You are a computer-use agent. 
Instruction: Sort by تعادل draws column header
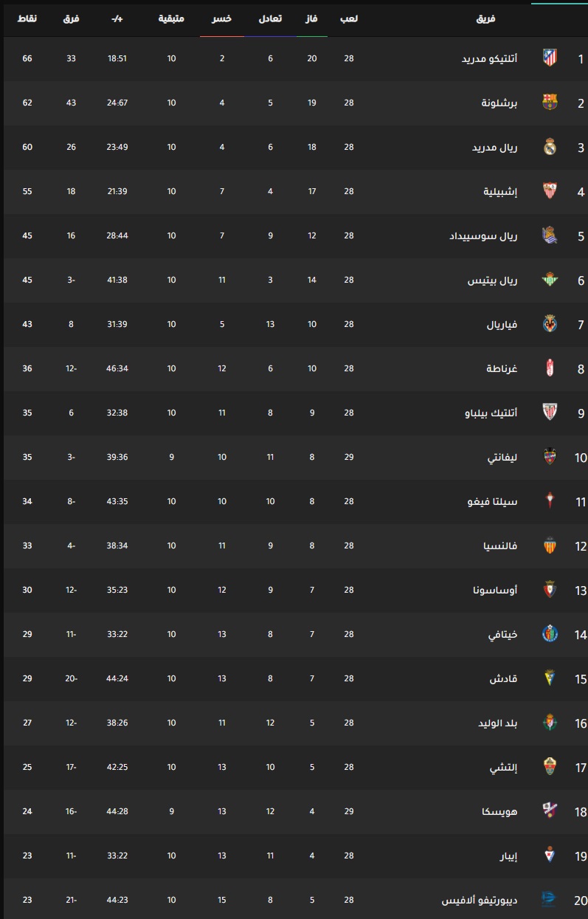tap(270, 18)
